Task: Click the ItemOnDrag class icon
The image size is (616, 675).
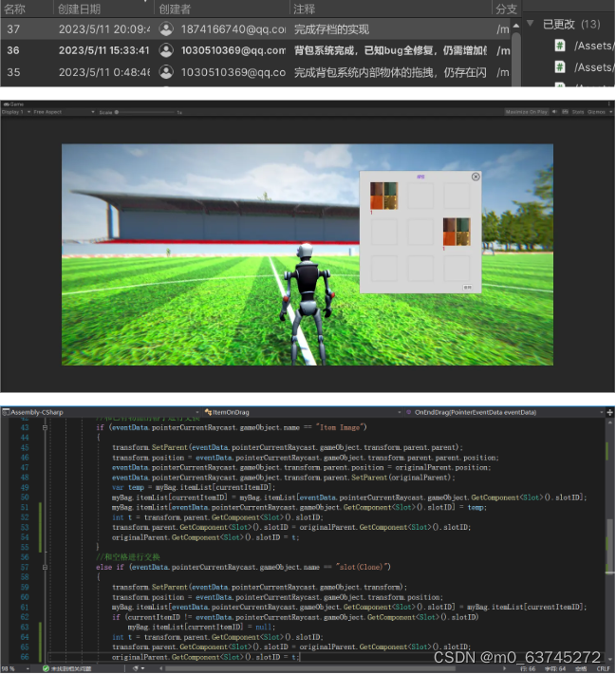Action: [209, 412]
